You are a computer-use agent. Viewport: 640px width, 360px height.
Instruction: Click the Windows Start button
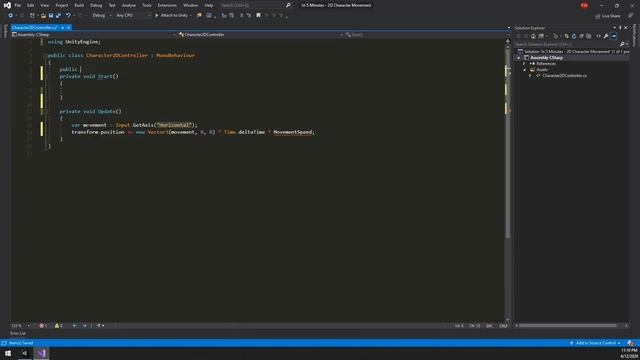[x=8, y=353]
